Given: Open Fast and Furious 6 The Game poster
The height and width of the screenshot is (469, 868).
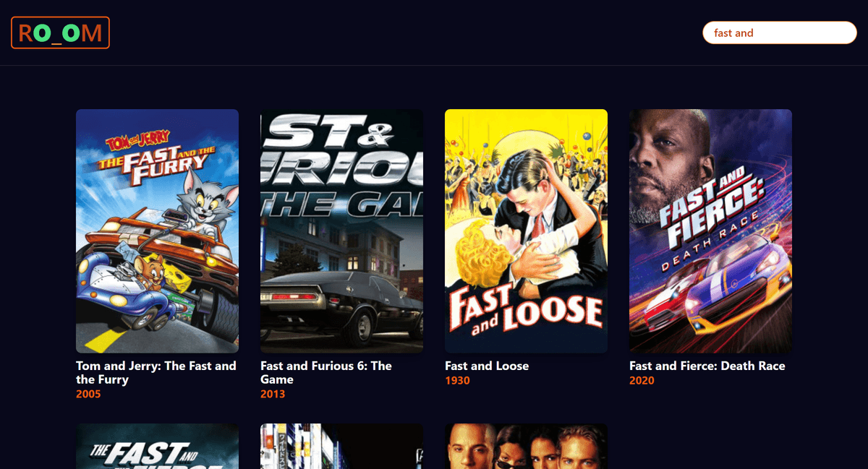Looking at the screenshot, I should pyautogui.click(x=341, y=231).
